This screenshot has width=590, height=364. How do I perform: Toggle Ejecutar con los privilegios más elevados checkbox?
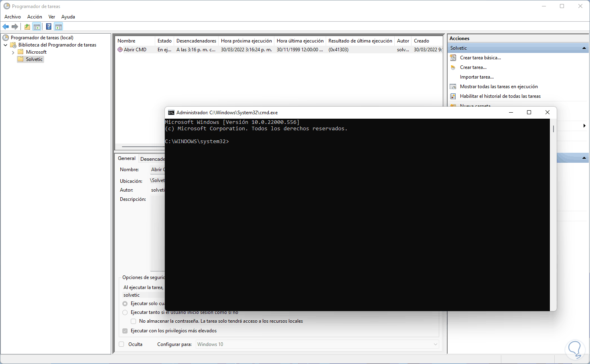pos(125,331)
